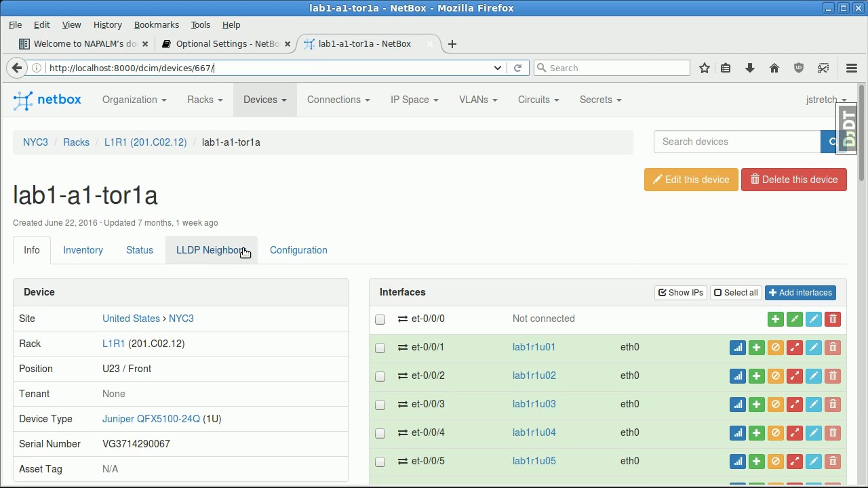
Task: Switch to the Status tab
Action: (140, 250)
